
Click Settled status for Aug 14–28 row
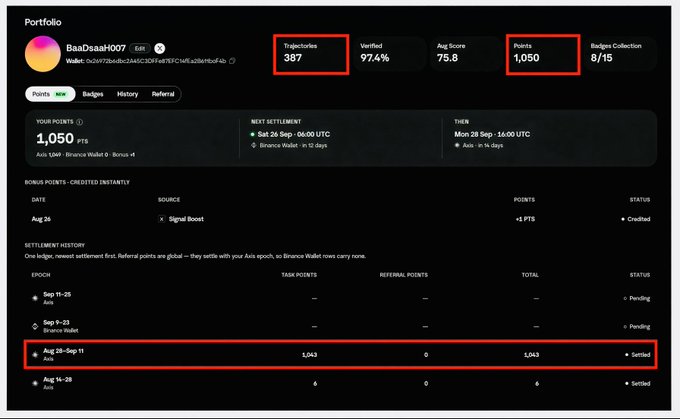coord(638,383)
